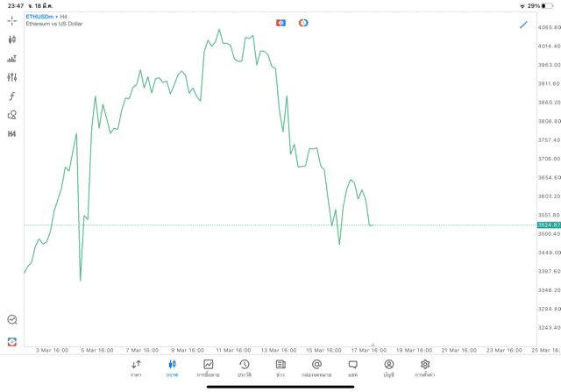Open the กล่องจดหมาย (Mailbox) tab

[x=316, y=367]
